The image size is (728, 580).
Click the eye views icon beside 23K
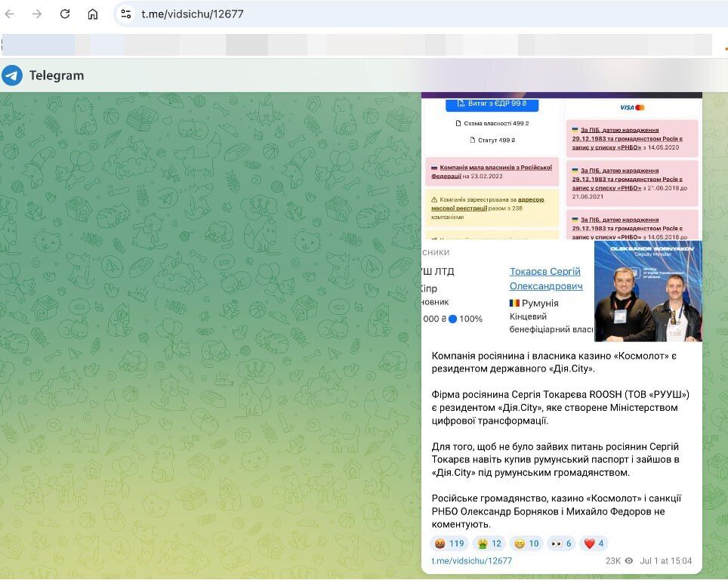629,561
